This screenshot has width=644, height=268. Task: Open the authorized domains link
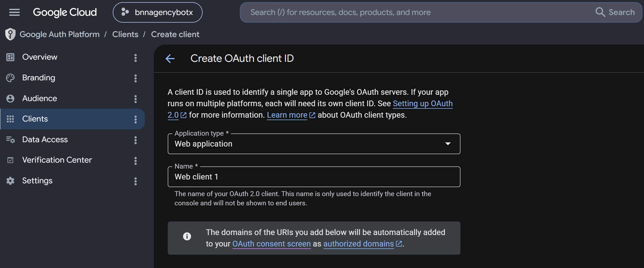click(x=359, y=244)
